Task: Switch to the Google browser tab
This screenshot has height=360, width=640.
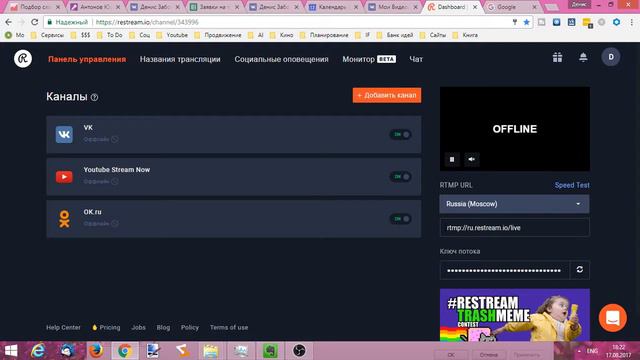Action: pyautogui.click(x=512, y=7)
